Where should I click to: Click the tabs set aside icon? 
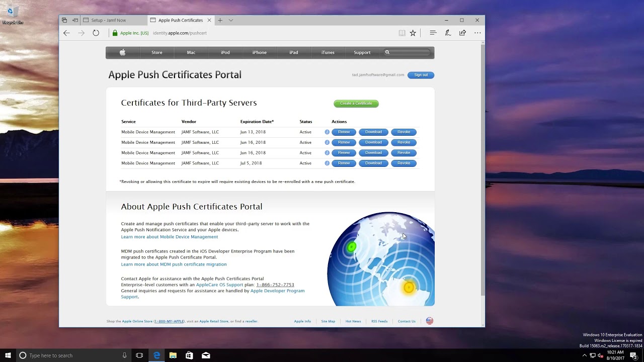click(64, 20)
